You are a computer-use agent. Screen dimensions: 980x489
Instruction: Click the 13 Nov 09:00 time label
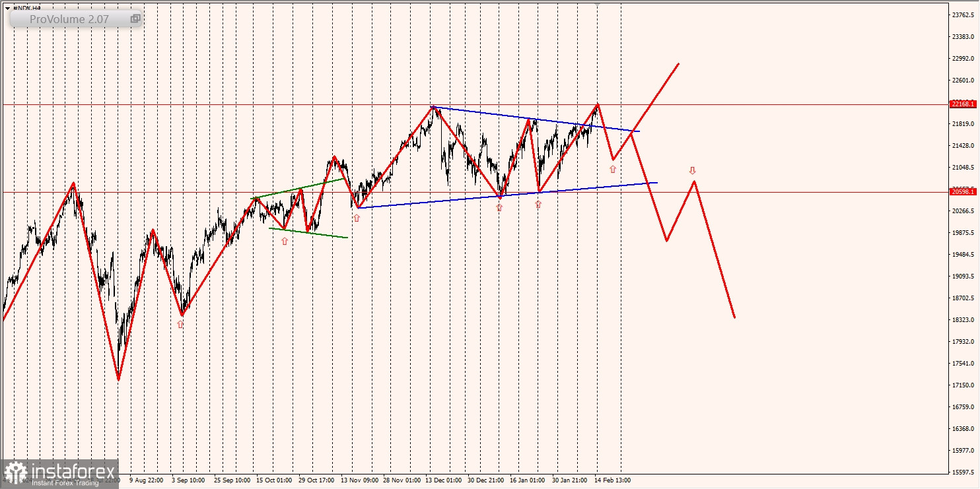tap(359, 480)
